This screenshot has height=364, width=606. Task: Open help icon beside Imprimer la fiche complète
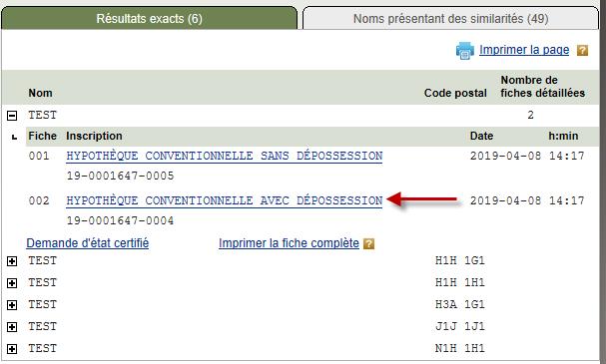pos(368,244)
